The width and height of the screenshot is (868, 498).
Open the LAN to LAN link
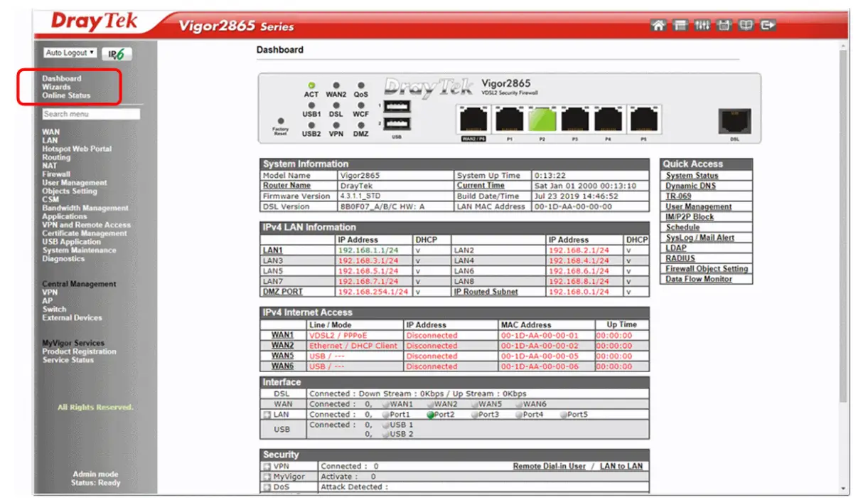click(621, 467)
